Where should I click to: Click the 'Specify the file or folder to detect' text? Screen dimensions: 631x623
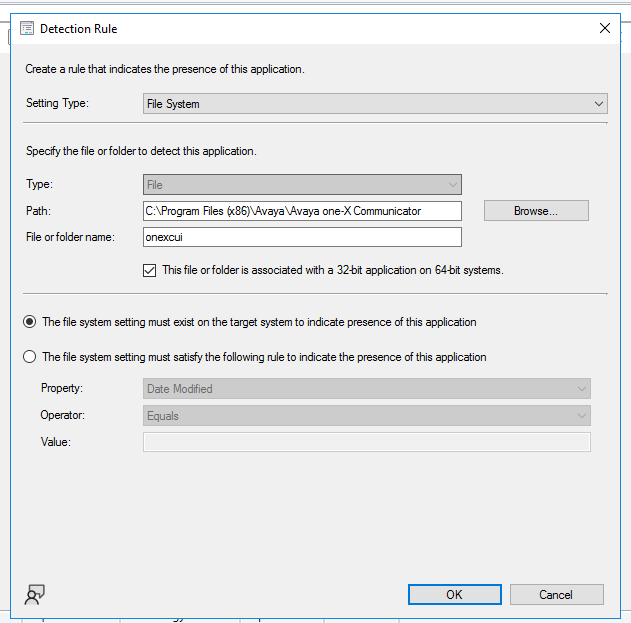tap(141, 151)
